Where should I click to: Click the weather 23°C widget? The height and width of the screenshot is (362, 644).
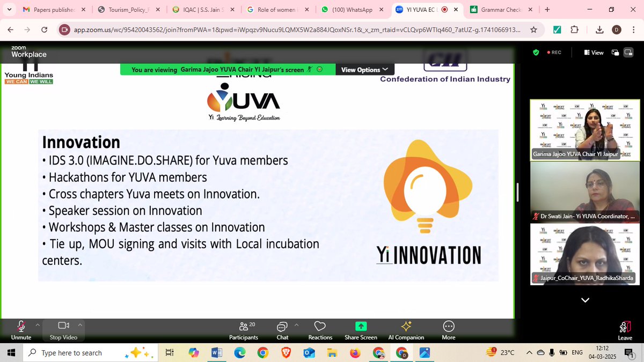501,352
